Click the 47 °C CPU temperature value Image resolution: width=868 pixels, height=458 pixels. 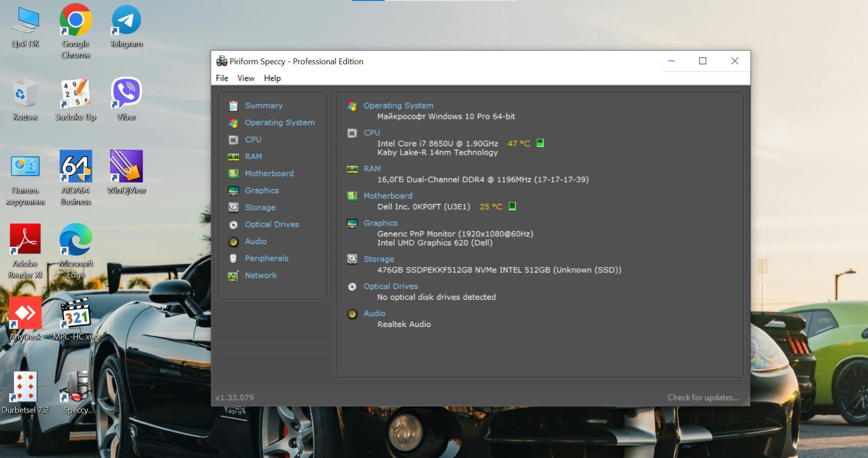[519, 143]
